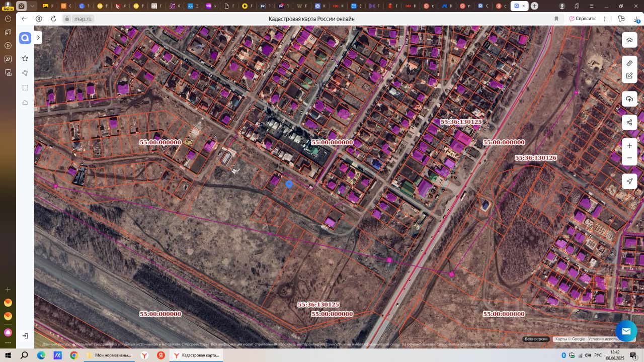Bookmark this page
The width and height of the screenshot is (644, 362).
point(556,19)
